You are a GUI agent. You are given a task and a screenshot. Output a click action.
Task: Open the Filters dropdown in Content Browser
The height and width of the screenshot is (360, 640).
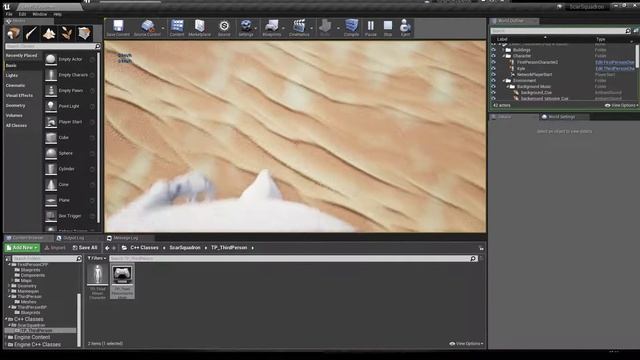point(96,258)
